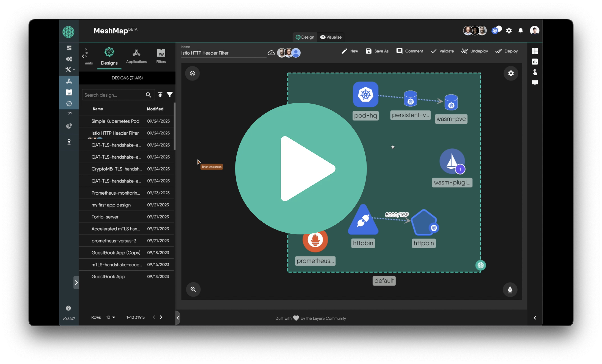Click the canvas settings gear icon
The width and height of the screenshot is (602, 364).
511,73
